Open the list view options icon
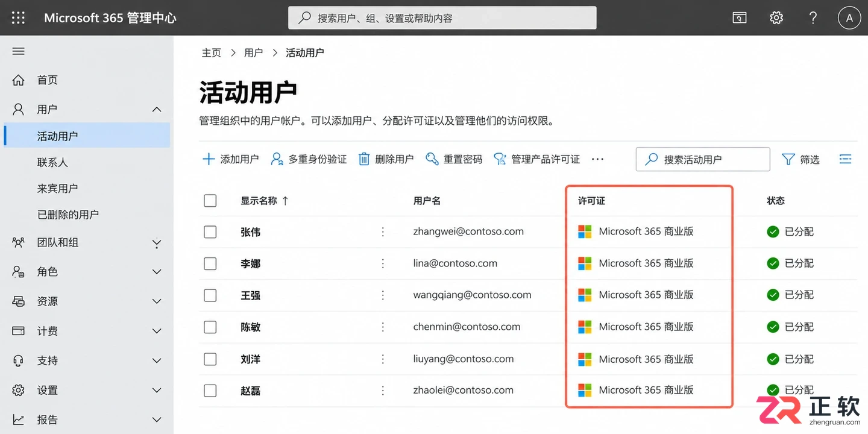Viewport: 868px width, 434px height. click(846, 159)
